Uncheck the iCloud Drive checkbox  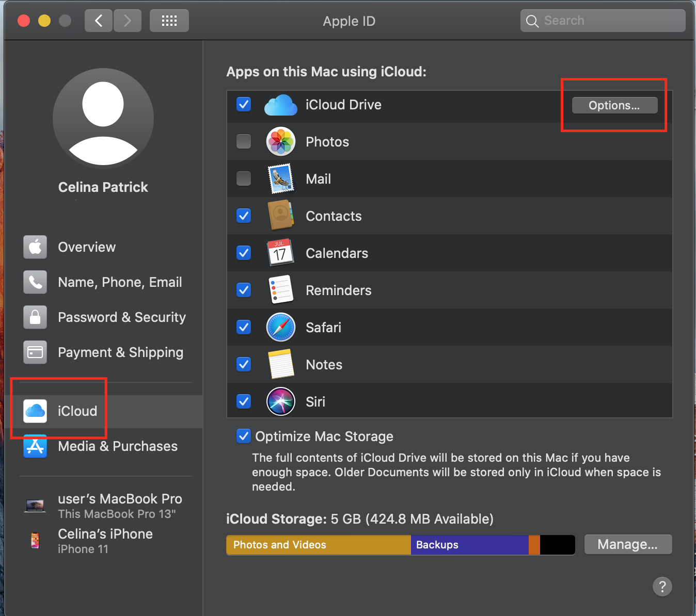pyautogui.click(x=244, y=104)
